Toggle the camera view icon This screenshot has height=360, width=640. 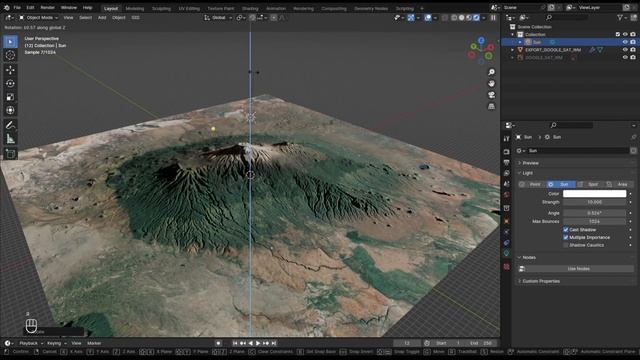491,95
